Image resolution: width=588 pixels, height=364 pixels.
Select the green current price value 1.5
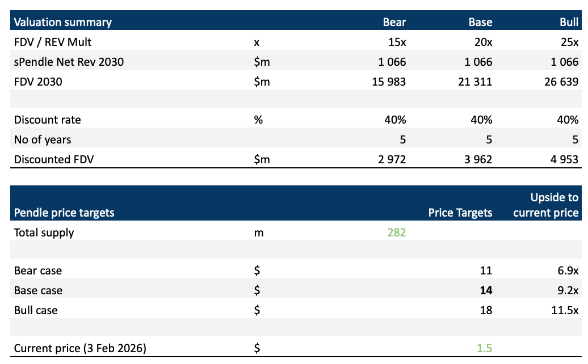coord(484,348)
